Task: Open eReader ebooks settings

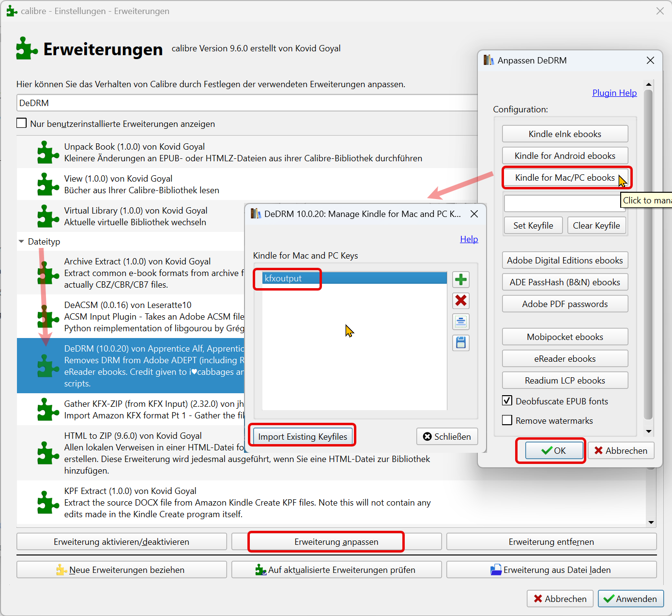Action: [565, 359]
